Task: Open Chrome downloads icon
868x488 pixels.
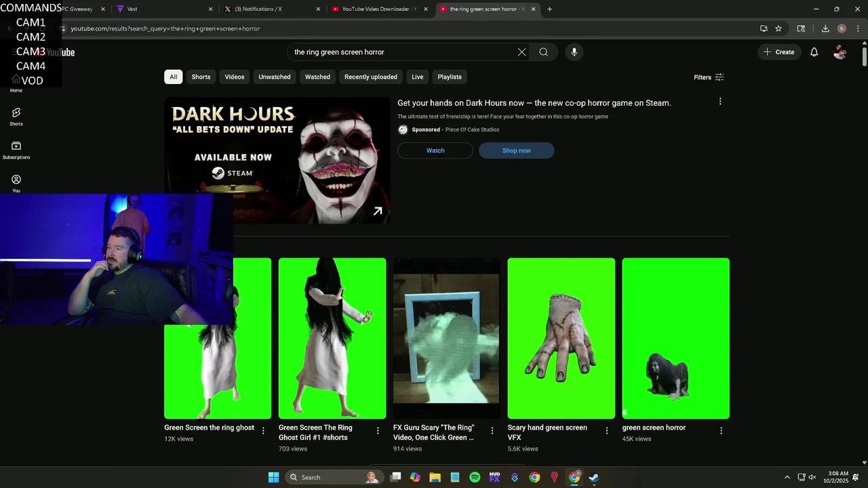Action: click(x=825, y=28)
